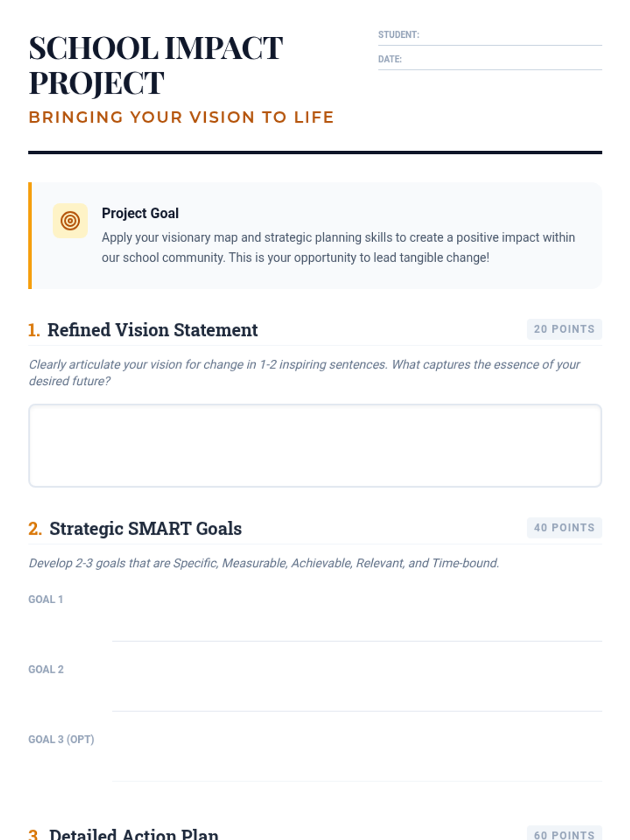Click the 60 Points badge
This screenshot has height=840, width=630.
(564, 834)
